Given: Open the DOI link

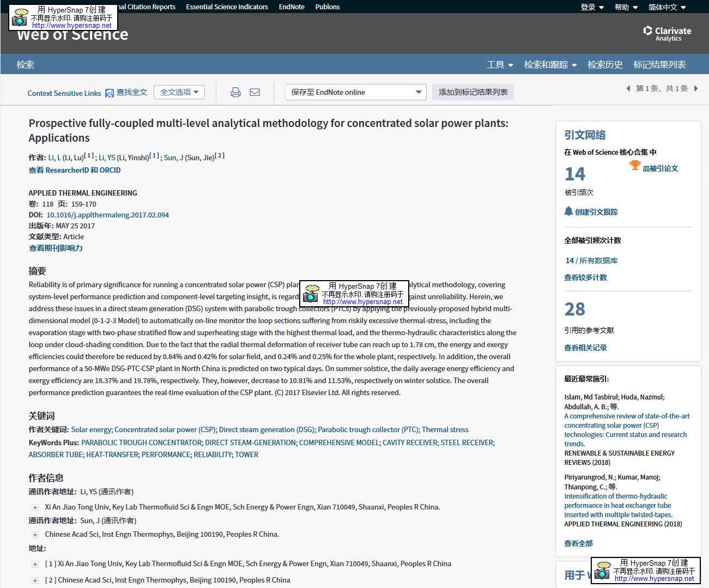Looking at the screenshot, I should tap(107, 215).
